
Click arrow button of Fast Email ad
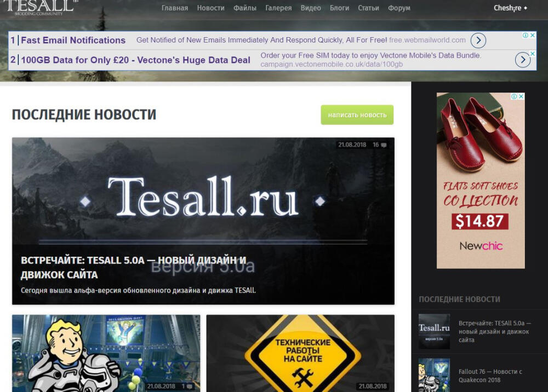point(478,41)
